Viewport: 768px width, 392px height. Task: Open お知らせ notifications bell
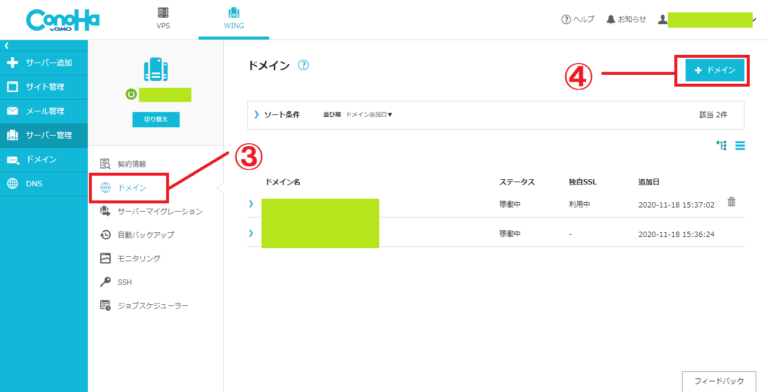click(626, 20)
